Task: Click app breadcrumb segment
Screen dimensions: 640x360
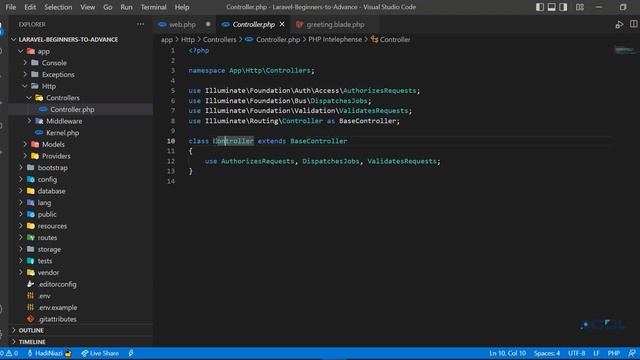Action: (x=167, y=40)
